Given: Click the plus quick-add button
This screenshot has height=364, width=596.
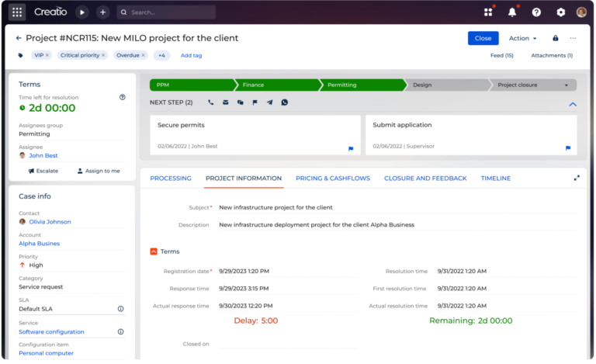Looking at the screenshot, I should pos(102,12).
